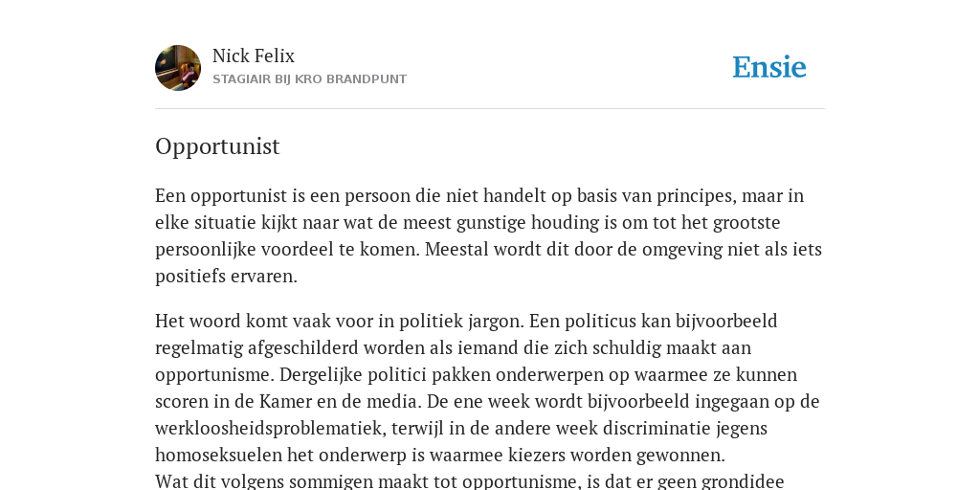
Task: Click the line starting 'regelmatig afgeschilderd worden'
Action: point(453,348)
